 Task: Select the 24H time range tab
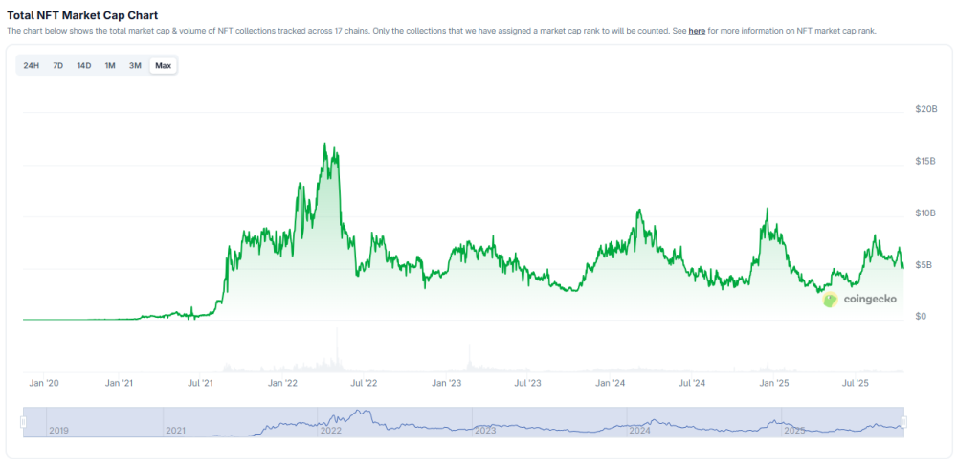(31, 65)
